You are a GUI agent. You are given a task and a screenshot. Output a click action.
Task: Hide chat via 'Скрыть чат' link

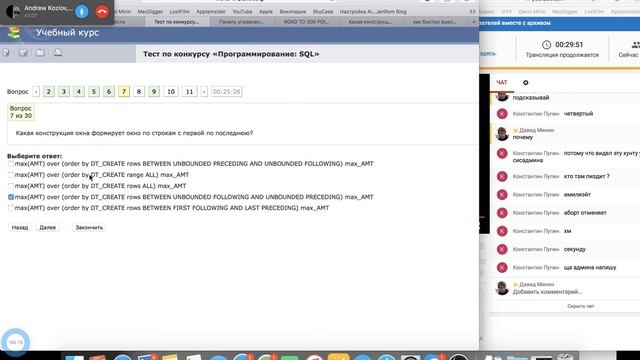point(580,306)
